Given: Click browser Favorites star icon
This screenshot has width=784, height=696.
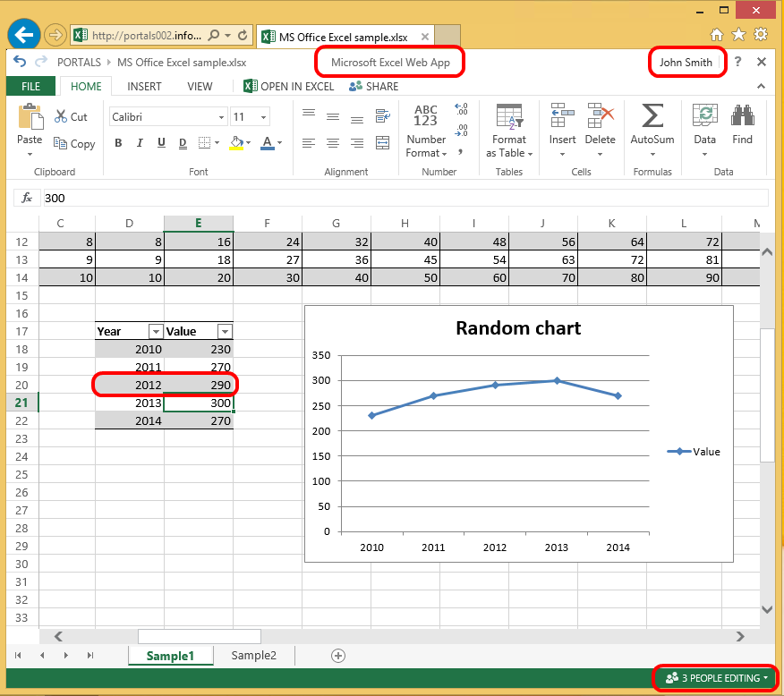Looking at the screenshot, I should point(738,35).
